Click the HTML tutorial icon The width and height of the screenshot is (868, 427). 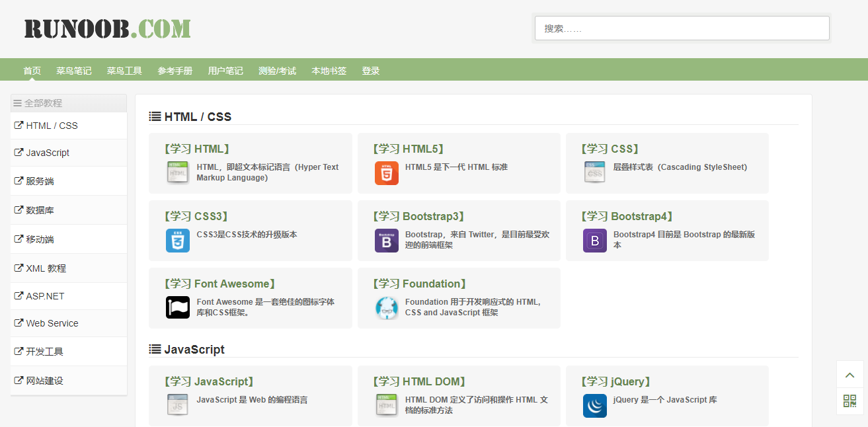(178, 173)
